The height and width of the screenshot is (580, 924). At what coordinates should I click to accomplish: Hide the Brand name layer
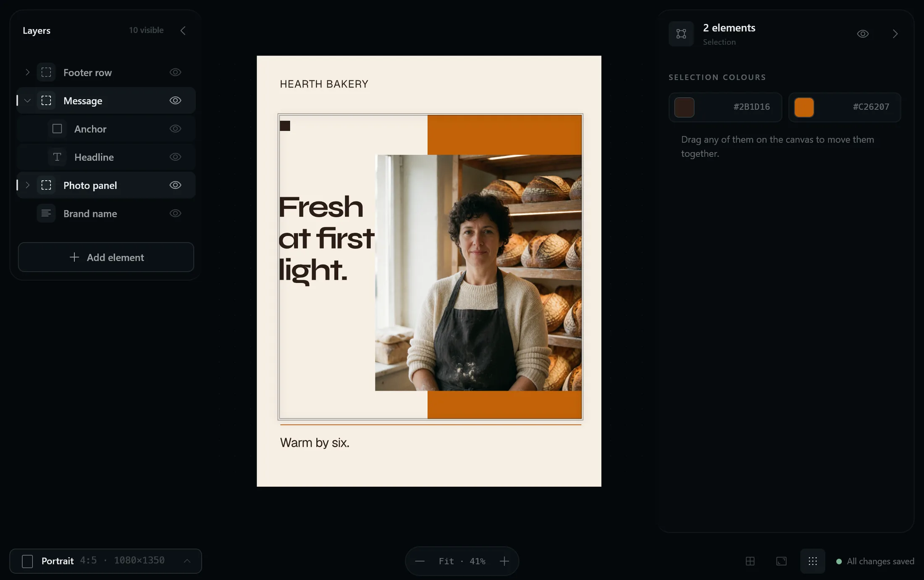point(175,213)
